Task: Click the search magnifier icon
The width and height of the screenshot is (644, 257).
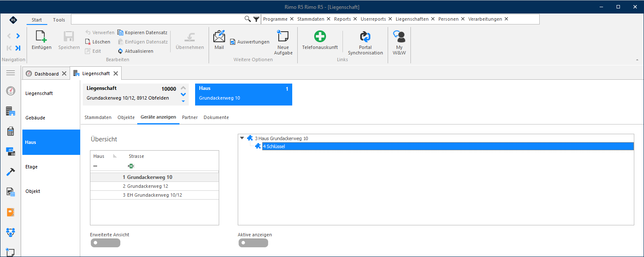Action: point(248,19)
